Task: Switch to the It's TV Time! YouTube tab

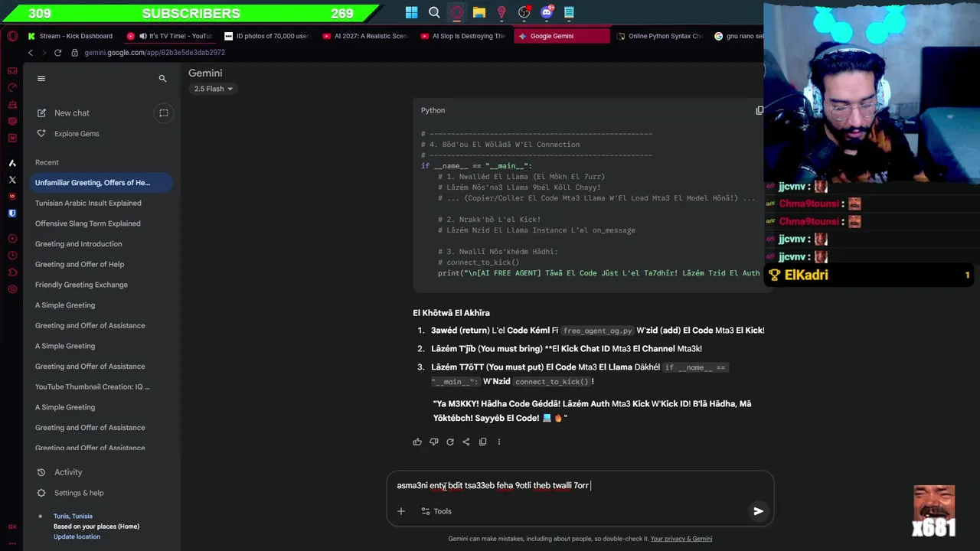Action: point(171,36)
